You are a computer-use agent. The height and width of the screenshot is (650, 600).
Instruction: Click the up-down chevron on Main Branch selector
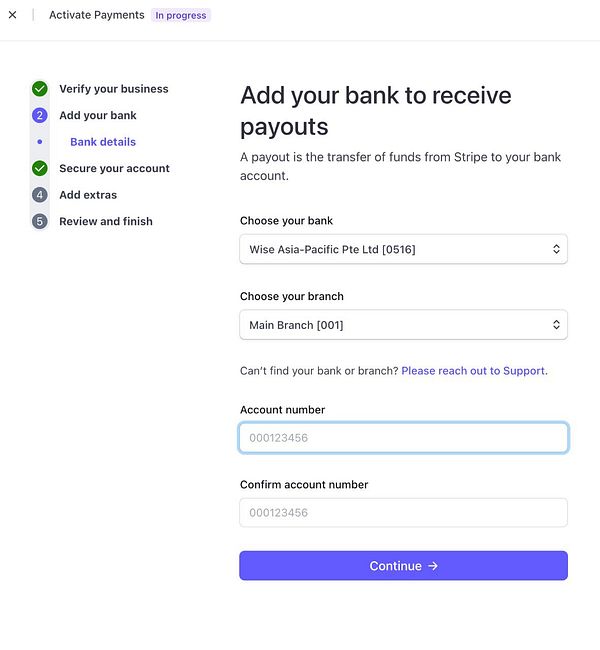pyautogui.click(x=556, y=325)
